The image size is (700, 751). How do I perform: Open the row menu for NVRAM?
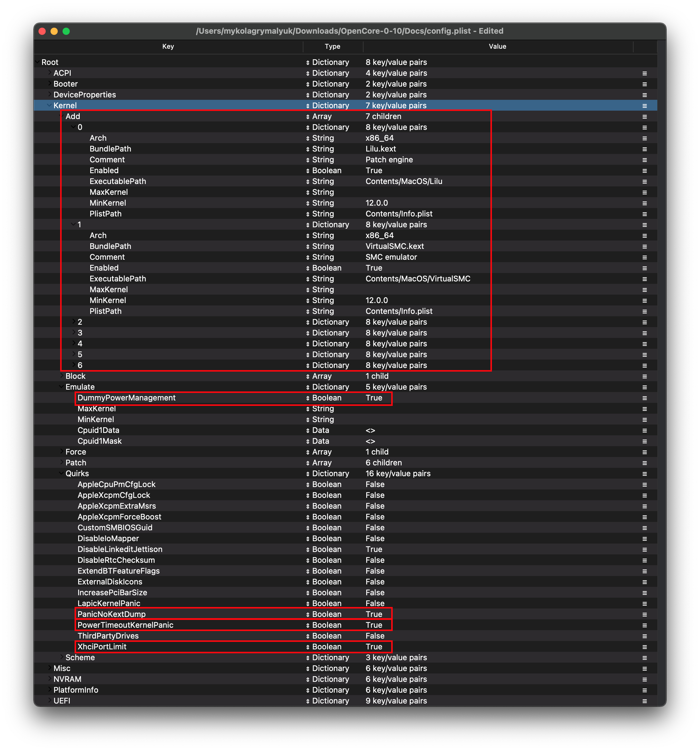point(644,680)
